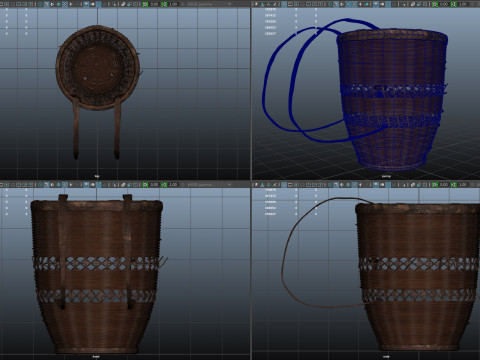
Task: Open camera attributes in side view panel
Action: (269, 184)
